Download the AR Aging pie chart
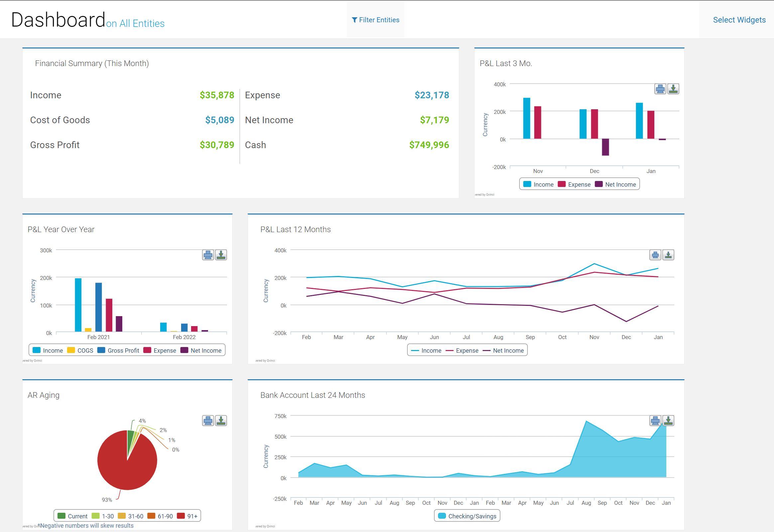The width and height of the screenshot is (774, 532). (x=221, y=421)
